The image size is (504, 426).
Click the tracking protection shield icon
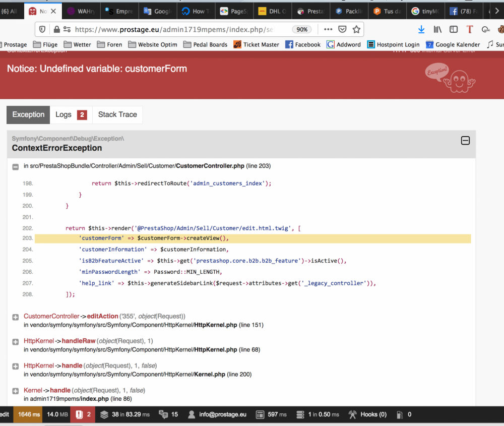click(x=42, y=29)
